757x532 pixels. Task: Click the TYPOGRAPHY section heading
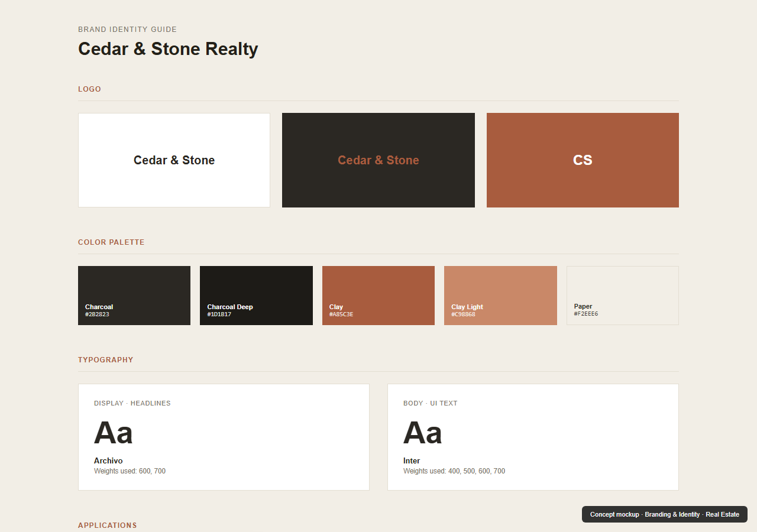(x=106, y=360)
